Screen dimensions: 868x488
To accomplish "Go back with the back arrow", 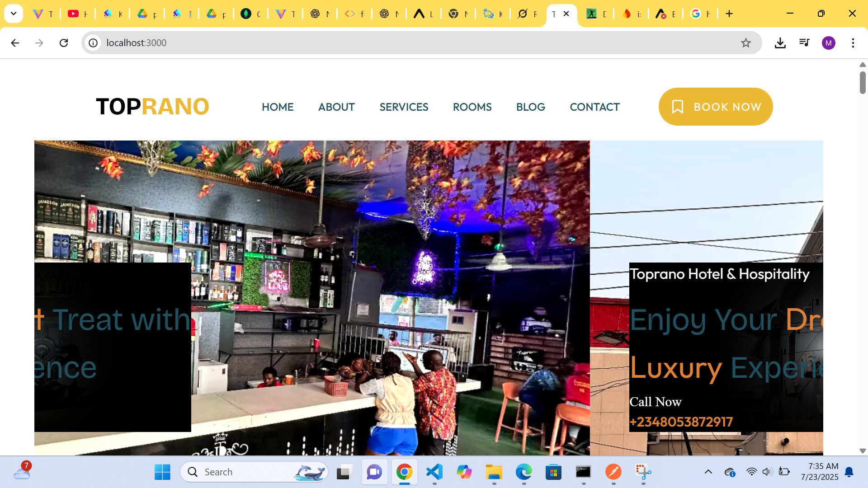I will 15,43.
